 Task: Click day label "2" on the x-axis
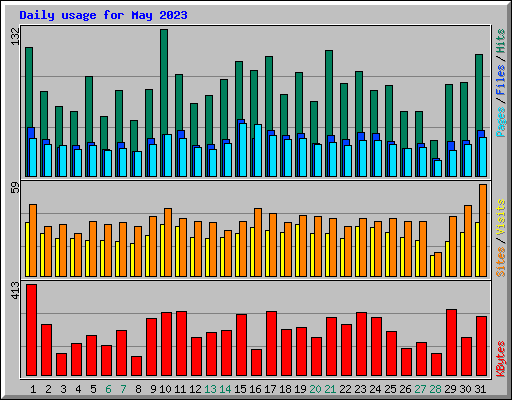48,389
